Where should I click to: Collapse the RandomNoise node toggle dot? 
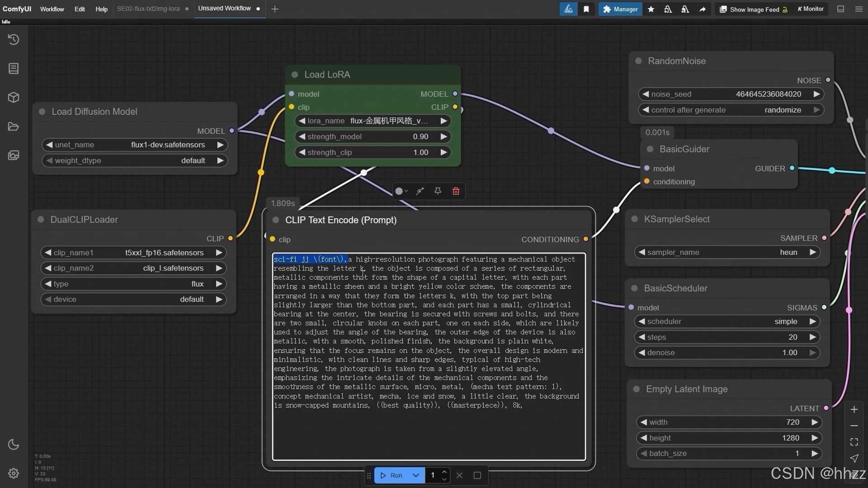click(638, 61)
